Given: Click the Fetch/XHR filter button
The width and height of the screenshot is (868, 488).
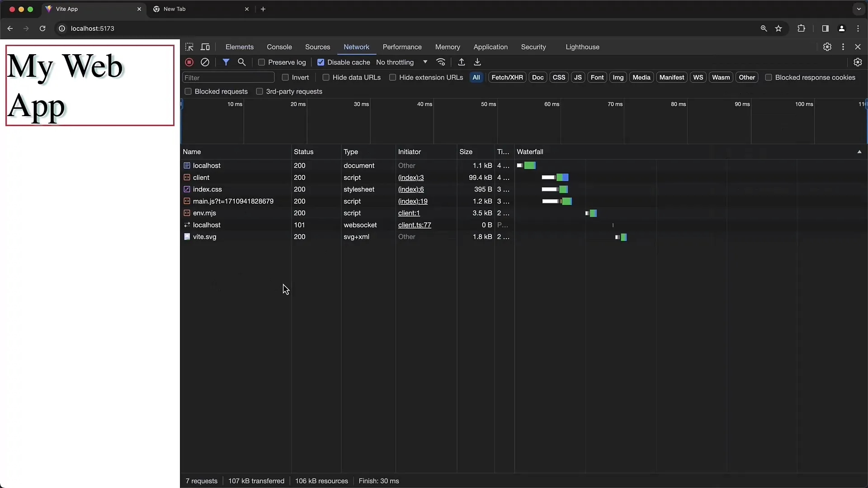Looking at the screenshot, I should pyautogui.click(x=506, y=77).
